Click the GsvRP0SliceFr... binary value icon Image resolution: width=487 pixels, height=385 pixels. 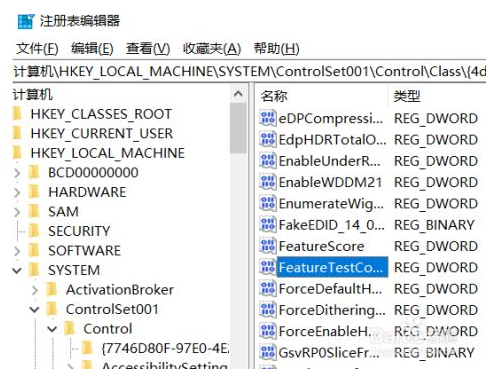[268, 353]
